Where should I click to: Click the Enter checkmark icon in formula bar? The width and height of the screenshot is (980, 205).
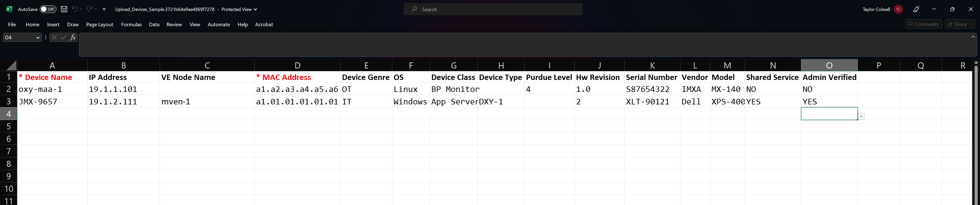click(x=64, y=37)
